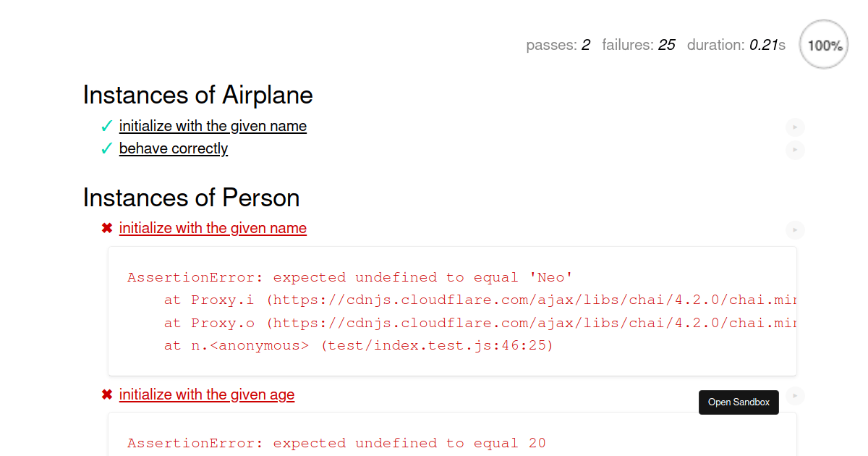Click the red X beside the Person name test

click(x=106, y=227)
